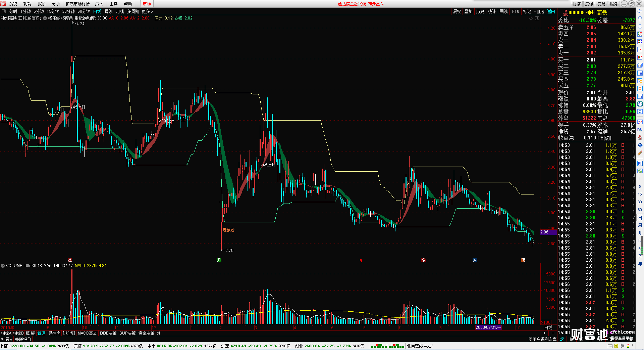Click the up arrow icon in right sidebar
The height and width of the screenshot is (350, 644).
(640, 19)
